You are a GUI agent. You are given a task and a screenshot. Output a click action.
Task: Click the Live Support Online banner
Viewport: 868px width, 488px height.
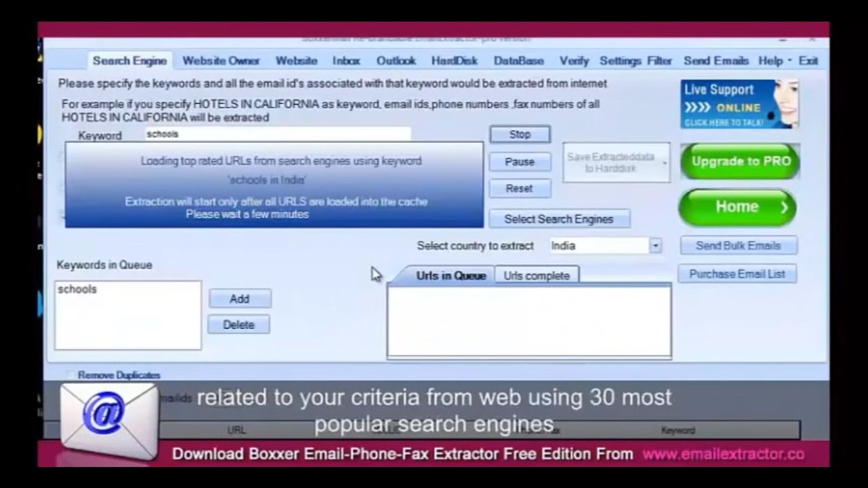[739, 104]
